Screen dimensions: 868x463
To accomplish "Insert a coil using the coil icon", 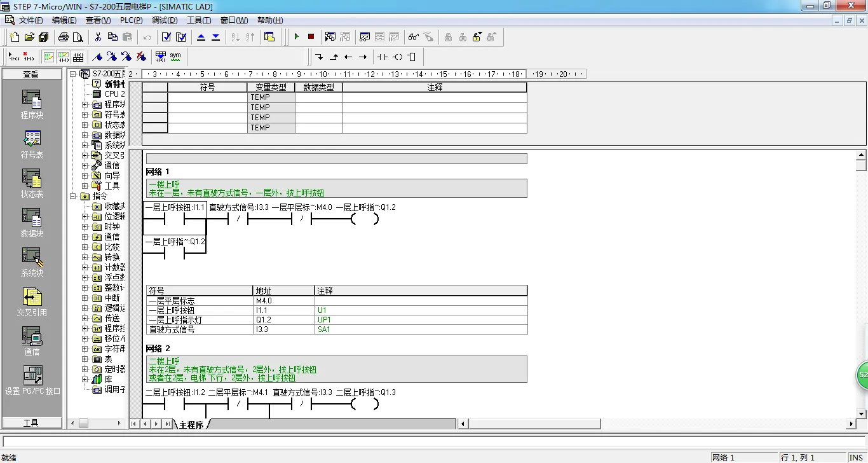I will click(397, 57).
